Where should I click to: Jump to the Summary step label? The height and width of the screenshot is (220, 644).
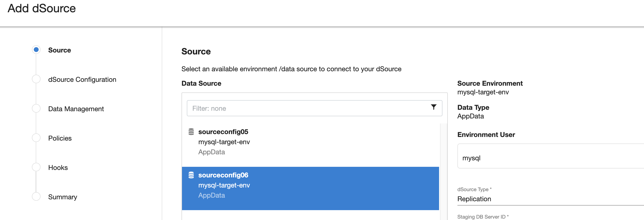(x=63, y=197)
